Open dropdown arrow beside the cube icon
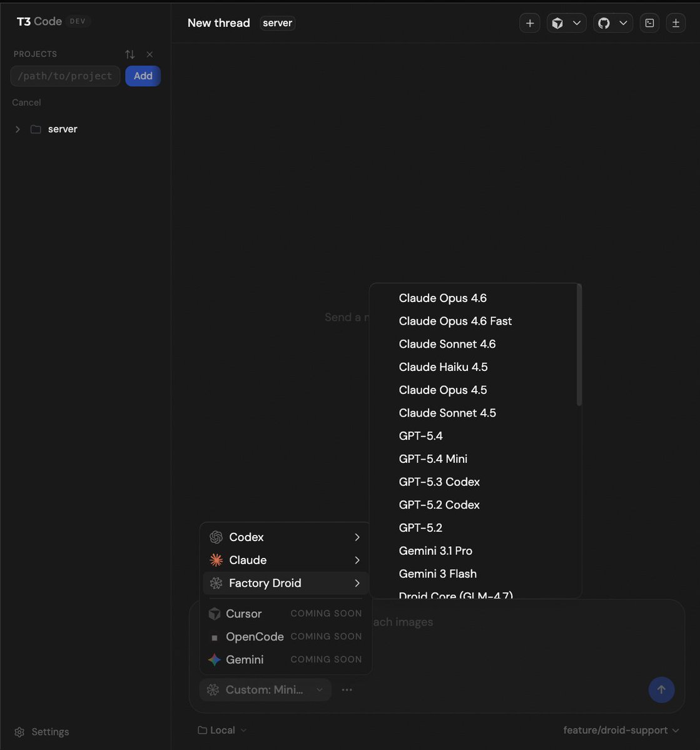The width and height of the screenshot is (700, 750). pyautogui.click(x=577, y=23)
